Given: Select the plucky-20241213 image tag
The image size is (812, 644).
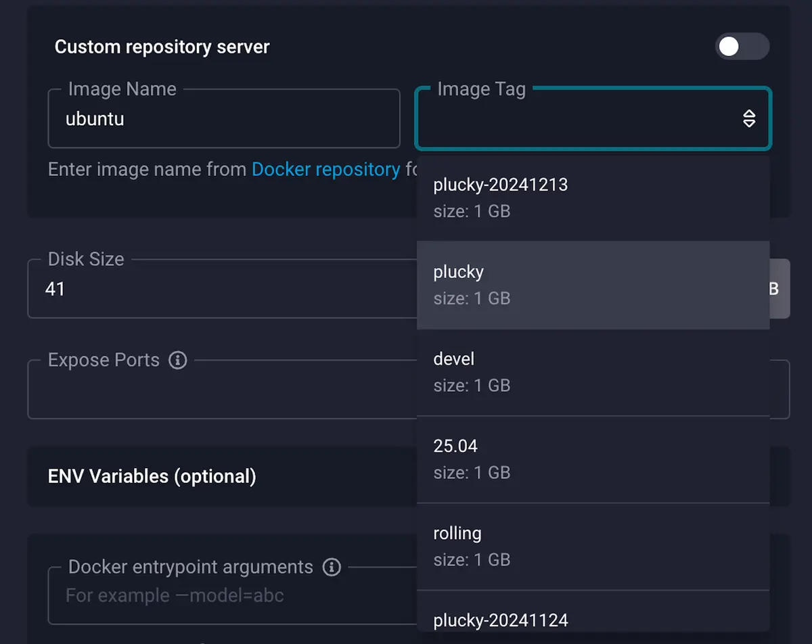Looking at the screenshot, I should tap(501, 196).
